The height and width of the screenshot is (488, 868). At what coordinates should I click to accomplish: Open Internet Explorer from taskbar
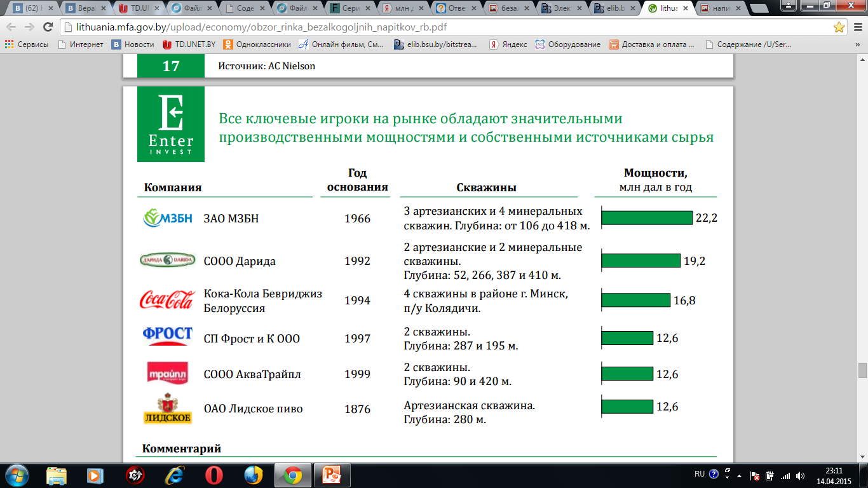tap(174, 475)
